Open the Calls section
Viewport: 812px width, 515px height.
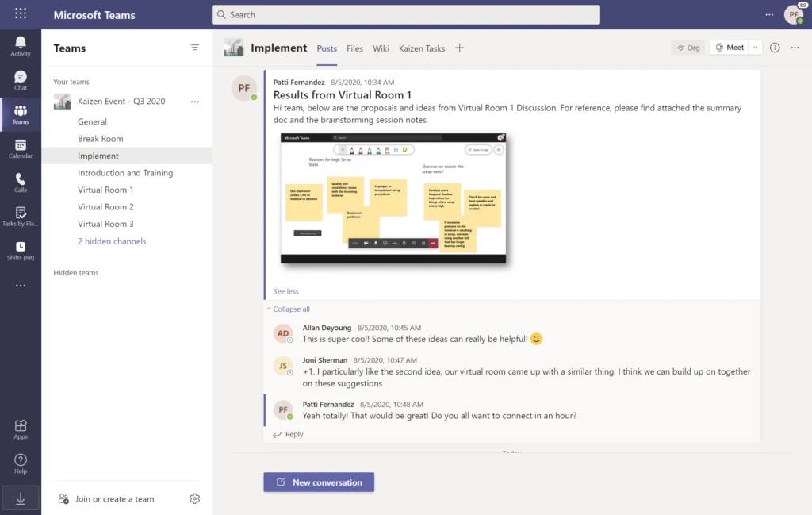tap(20, 183)
